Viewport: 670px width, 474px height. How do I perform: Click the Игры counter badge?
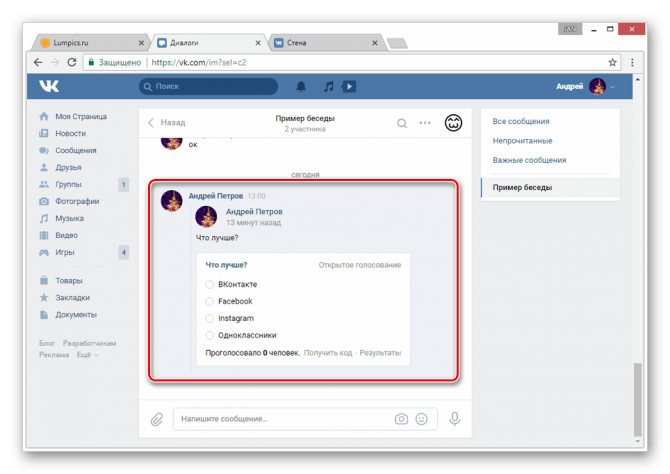click(124, 252)
